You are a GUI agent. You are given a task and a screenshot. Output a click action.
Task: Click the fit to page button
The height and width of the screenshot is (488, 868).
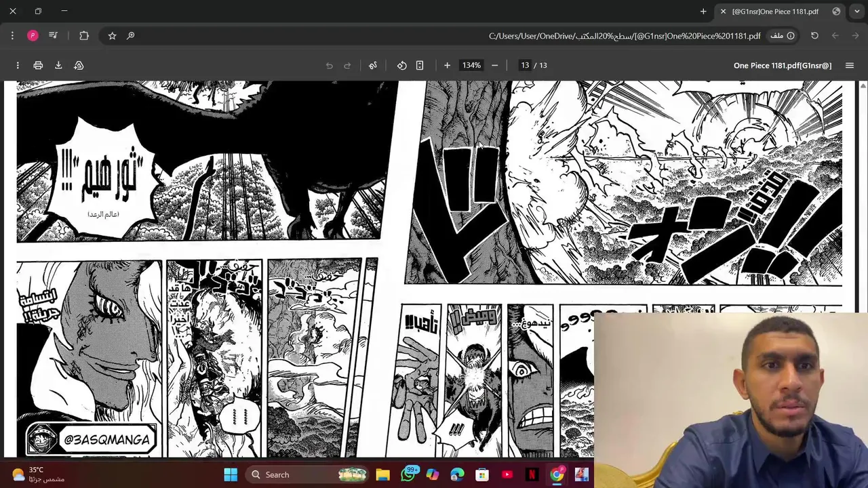420,65
